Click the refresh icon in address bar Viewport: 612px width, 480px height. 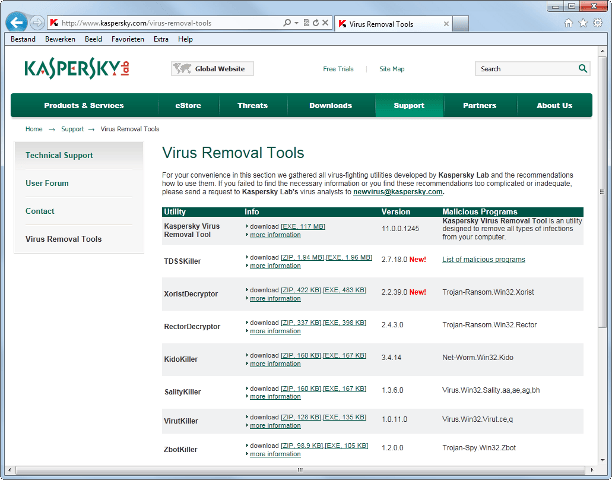(315, 23)
